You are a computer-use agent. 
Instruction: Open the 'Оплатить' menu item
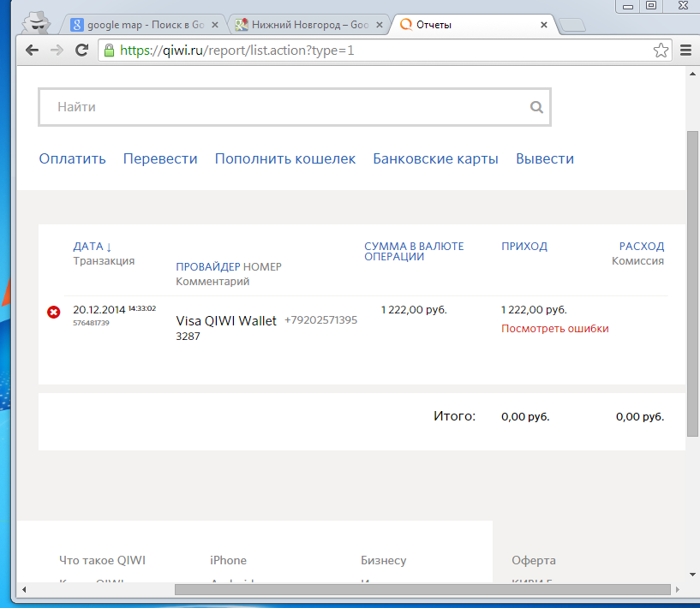pyautogui.click(x=72, y=158)
